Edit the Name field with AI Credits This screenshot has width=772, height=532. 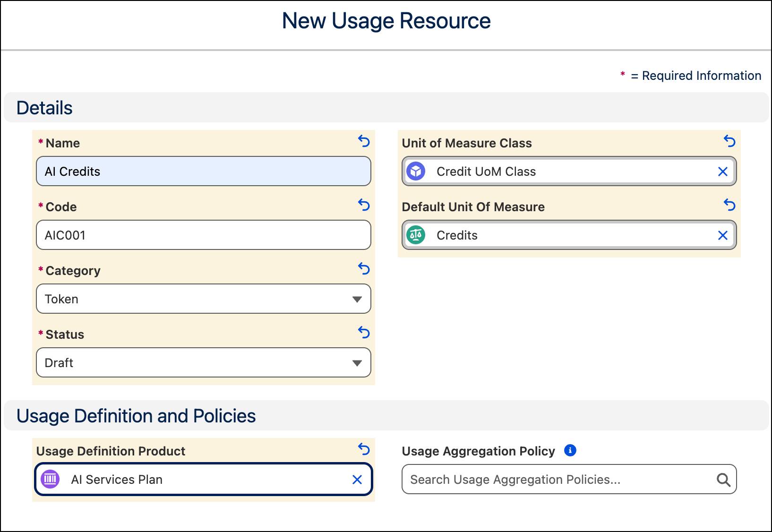pos(204,171)
